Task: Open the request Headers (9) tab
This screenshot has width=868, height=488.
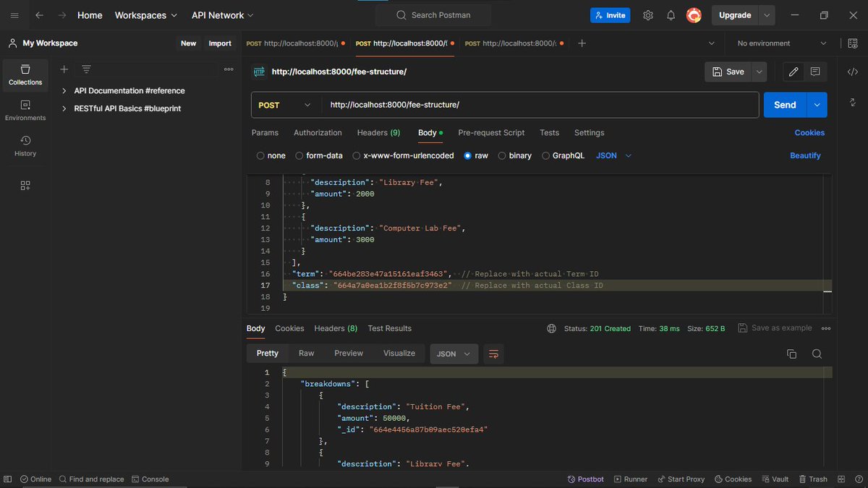Action: click(378, 133)
